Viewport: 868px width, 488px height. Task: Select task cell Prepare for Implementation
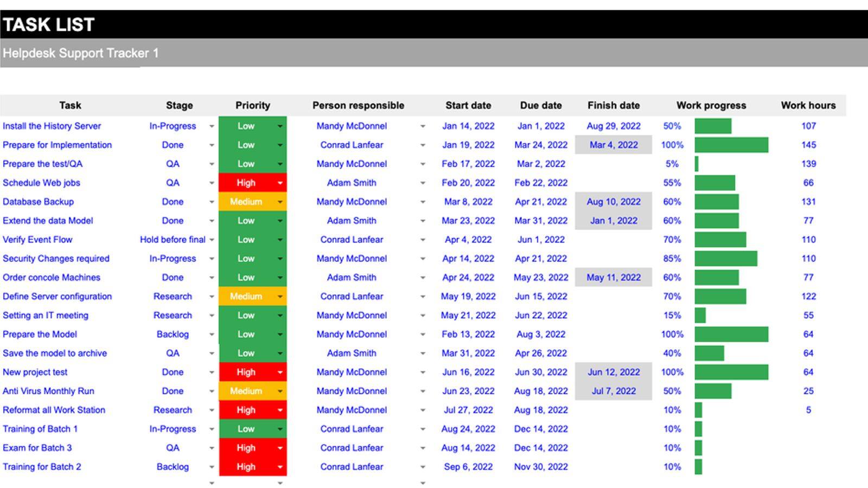[x=57, y=145]
